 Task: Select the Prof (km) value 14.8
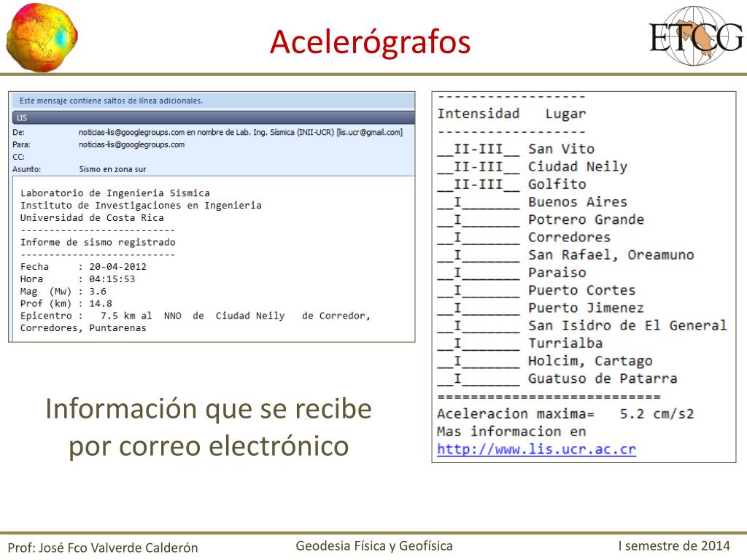[x=101, y=304]
